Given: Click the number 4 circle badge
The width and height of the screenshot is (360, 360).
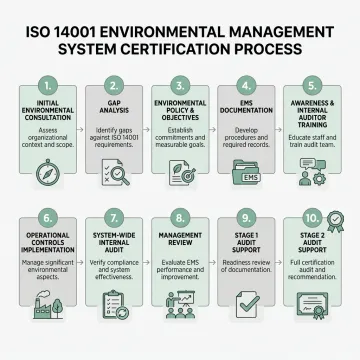Looking at the screenshot, I should [x=246, y=86].
